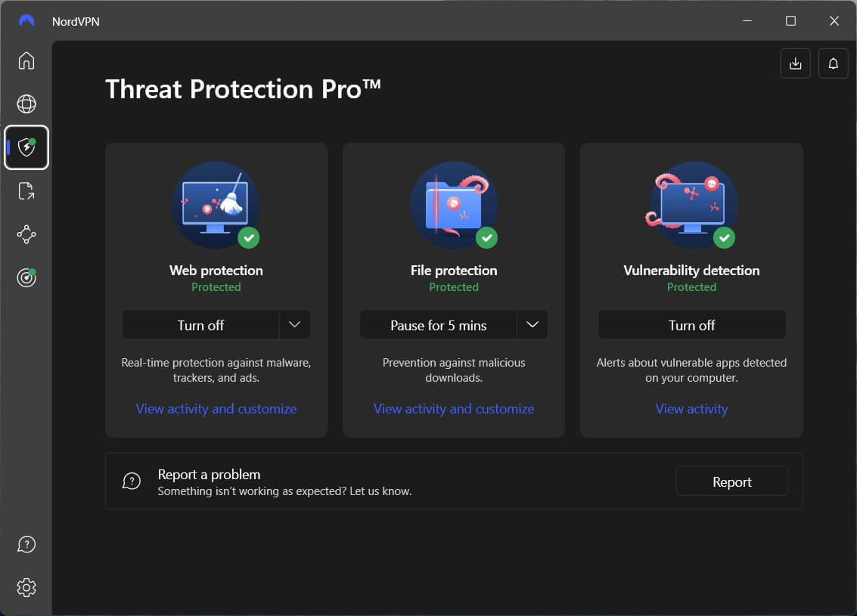
Task: Open the Dark Web Monitor target icon
Action: click(26, 277)
